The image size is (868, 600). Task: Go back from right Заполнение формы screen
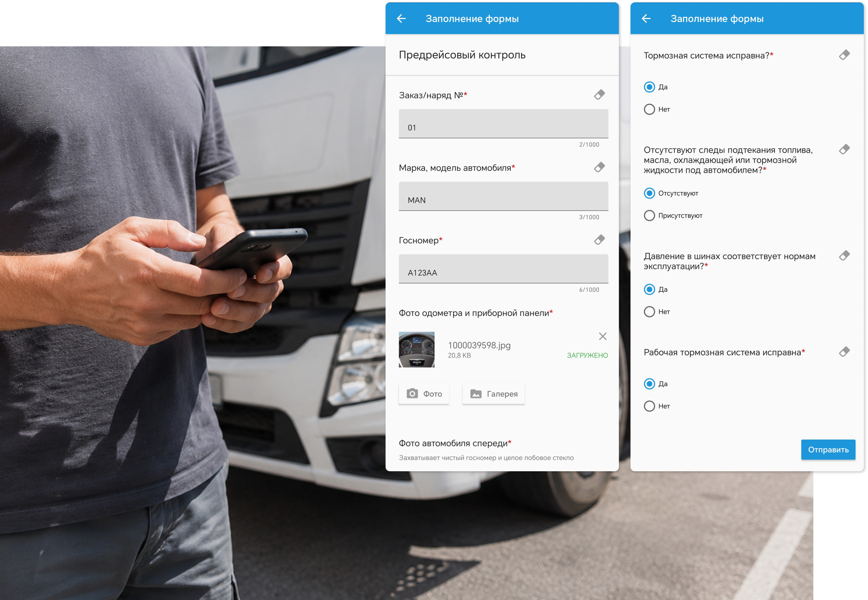pyautogui.click(x=646, y=18)
